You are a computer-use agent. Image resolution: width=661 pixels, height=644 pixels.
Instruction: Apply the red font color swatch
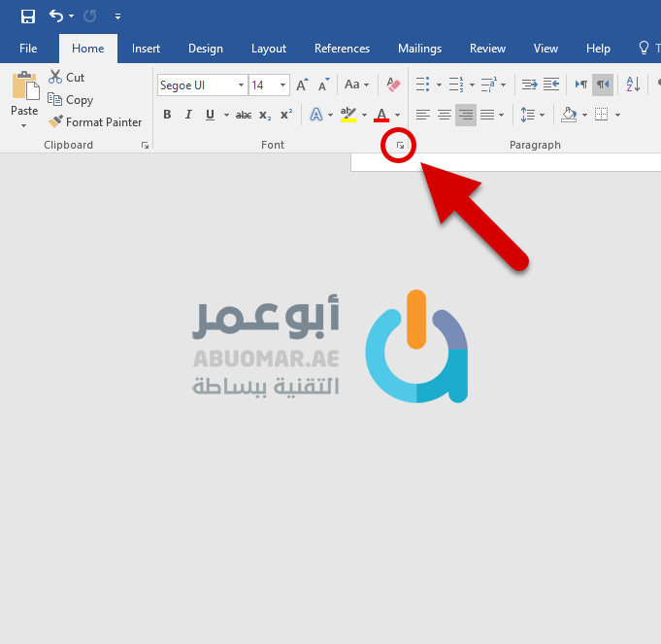tap(381, 115)
